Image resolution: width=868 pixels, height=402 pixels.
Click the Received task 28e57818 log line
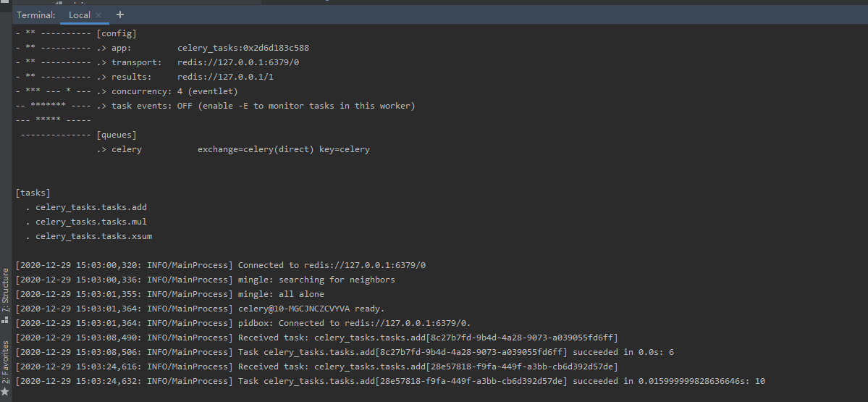pyautogui.click(x=316, y=367)
